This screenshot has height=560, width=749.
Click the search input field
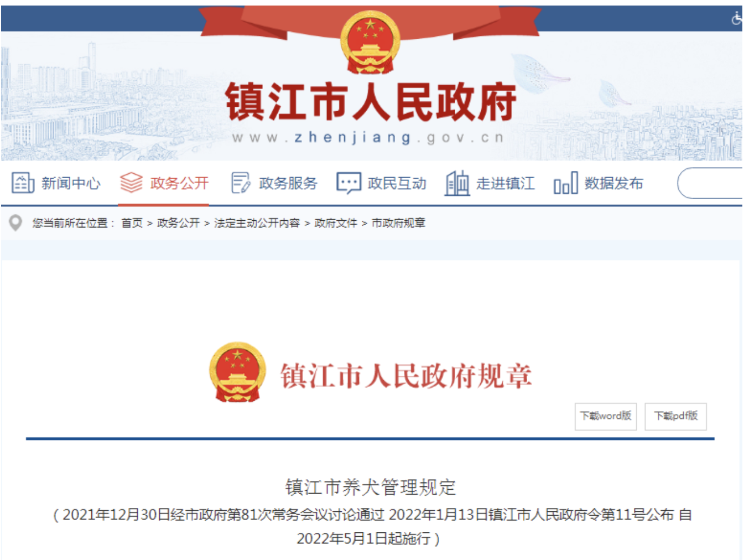[x=711, y=183]
